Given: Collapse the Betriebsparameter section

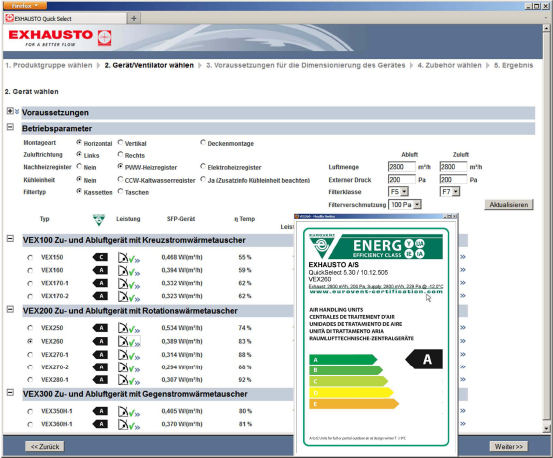Looking at the screenshot, I should point(10,127).
